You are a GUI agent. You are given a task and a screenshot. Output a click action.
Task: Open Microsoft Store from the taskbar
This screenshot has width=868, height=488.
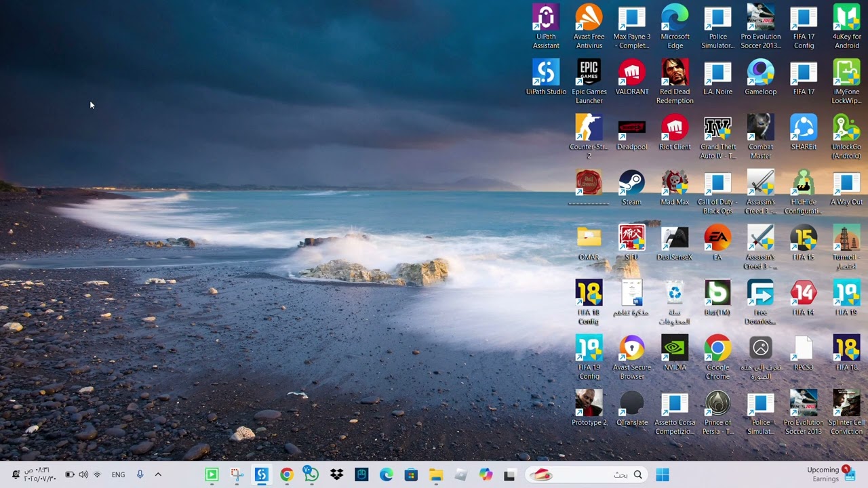(411, 475)
